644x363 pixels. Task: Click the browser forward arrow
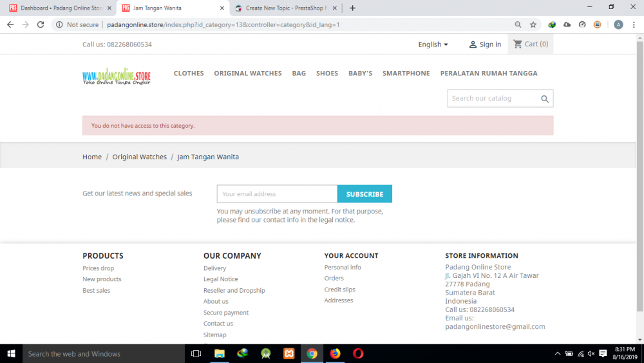(x=26, y=25)
